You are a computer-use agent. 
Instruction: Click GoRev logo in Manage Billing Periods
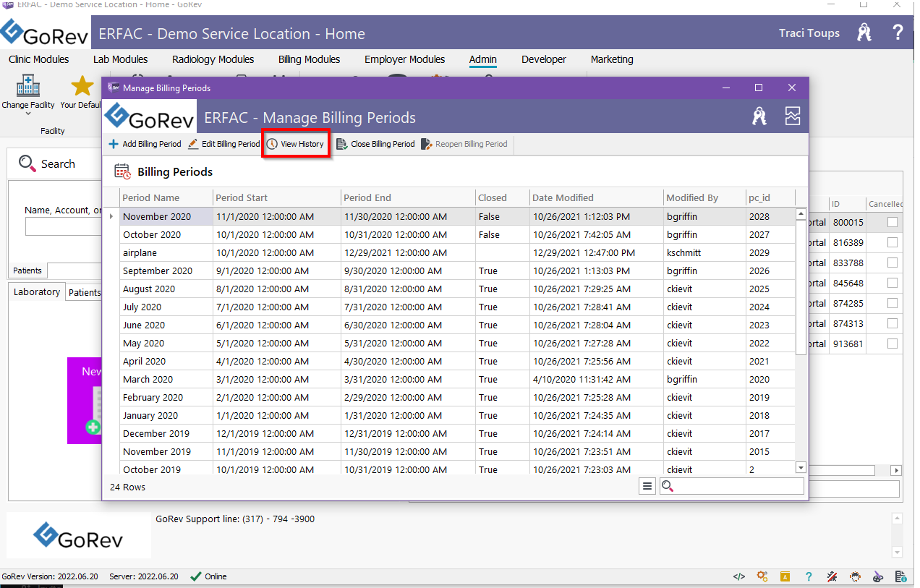pyautogui.click(x=150, y=117)
